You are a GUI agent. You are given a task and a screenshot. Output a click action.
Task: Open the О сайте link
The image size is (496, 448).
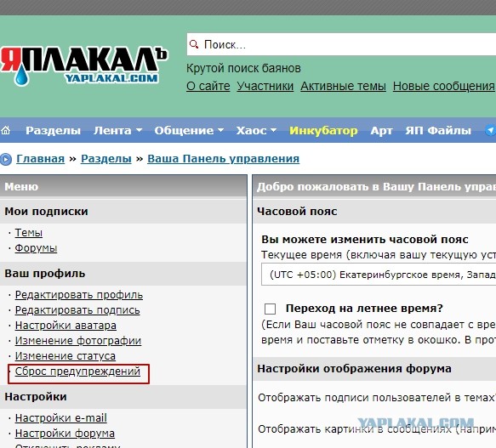[208, 86]
